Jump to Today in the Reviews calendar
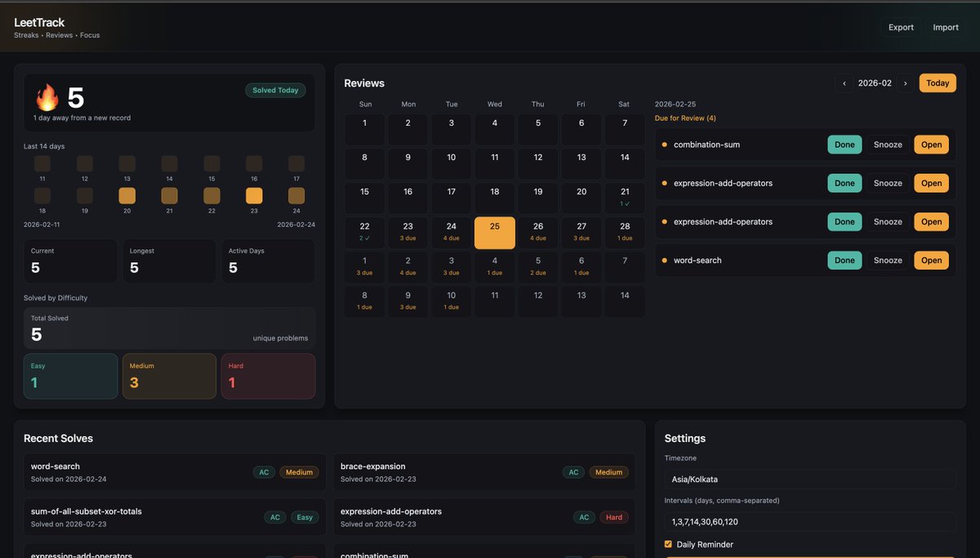 pos(938,83)
